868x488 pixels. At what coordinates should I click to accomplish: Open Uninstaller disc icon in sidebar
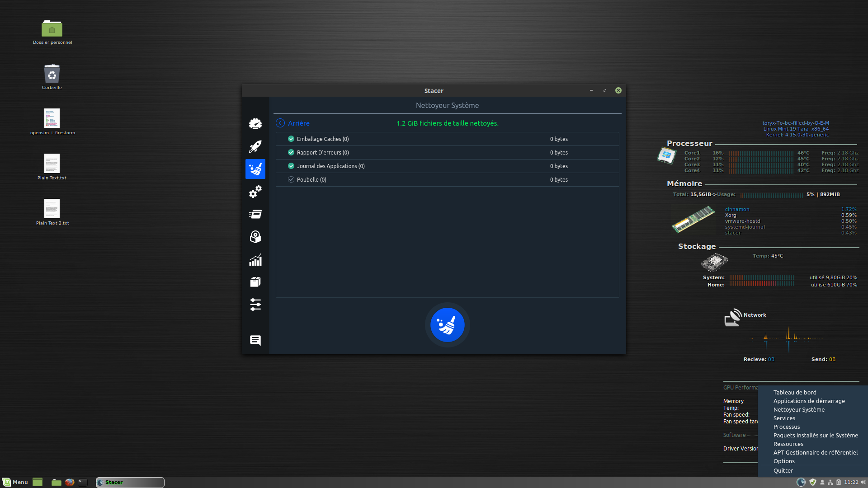255,237
